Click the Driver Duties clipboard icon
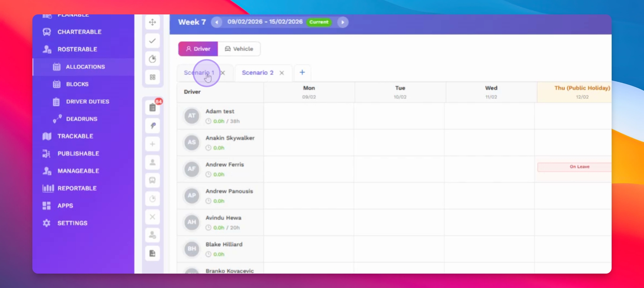 pos(56,102)
